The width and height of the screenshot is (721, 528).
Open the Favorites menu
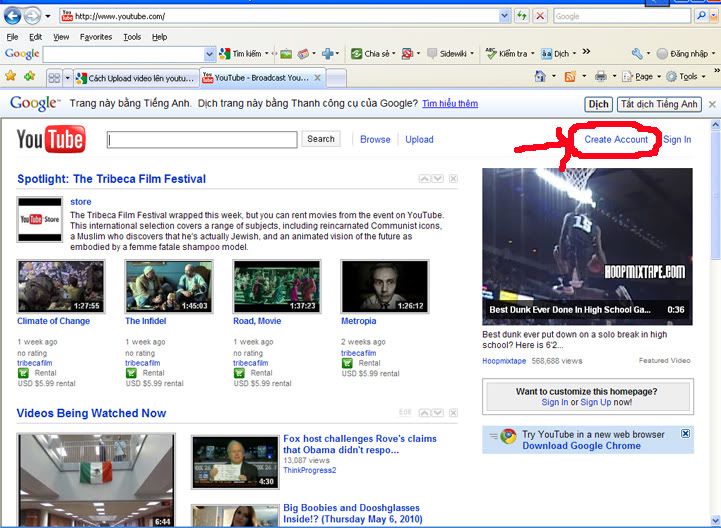tap(96, 37)
